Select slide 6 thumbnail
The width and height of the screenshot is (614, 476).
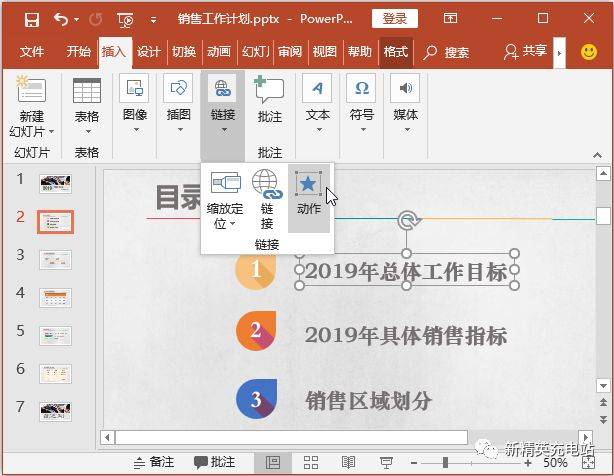point(55,374)
